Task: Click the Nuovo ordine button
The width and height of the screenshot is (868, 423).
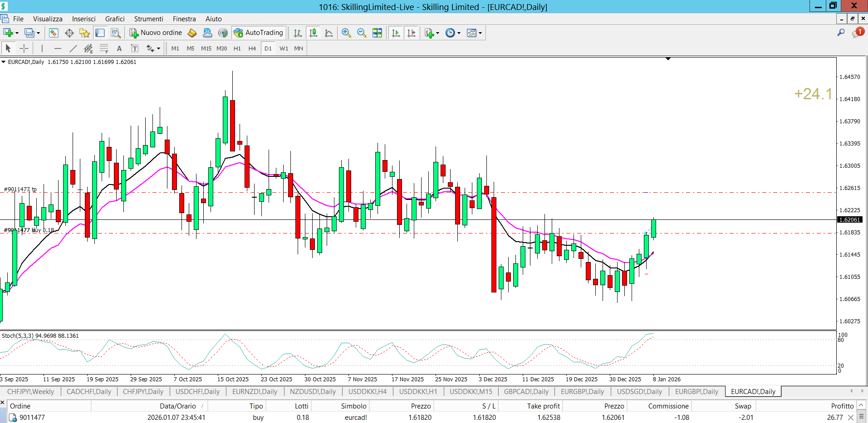Action: pos(156,33)
